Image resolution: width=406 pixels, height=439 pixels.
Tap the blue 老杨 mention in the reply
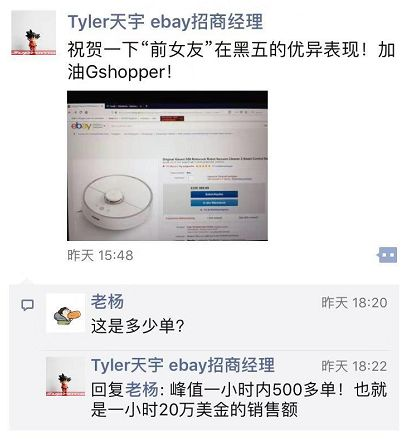142,389
